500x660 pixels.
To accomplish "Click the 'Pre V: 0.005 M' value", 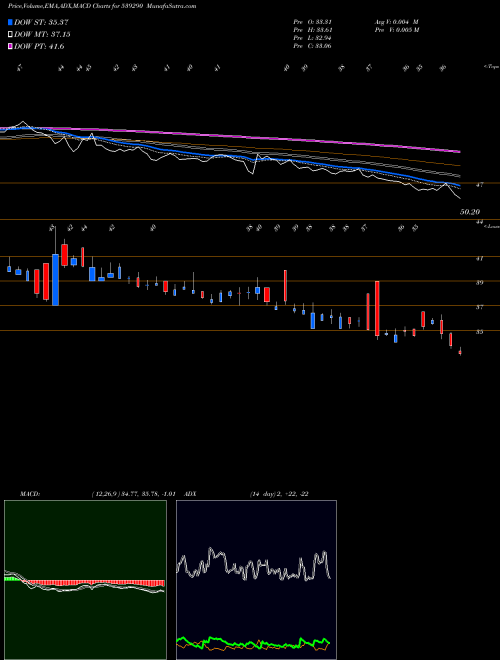I will (x=396, y=30).
